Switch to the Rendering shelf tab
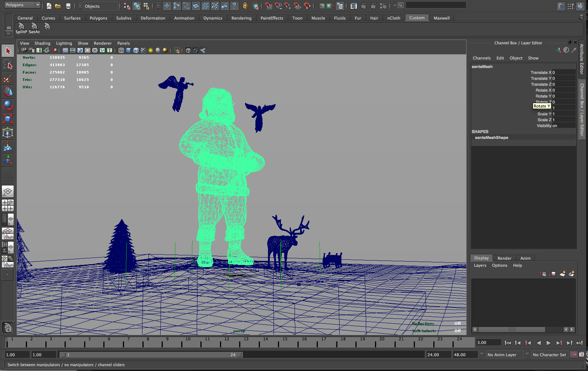 coord(241,18)
